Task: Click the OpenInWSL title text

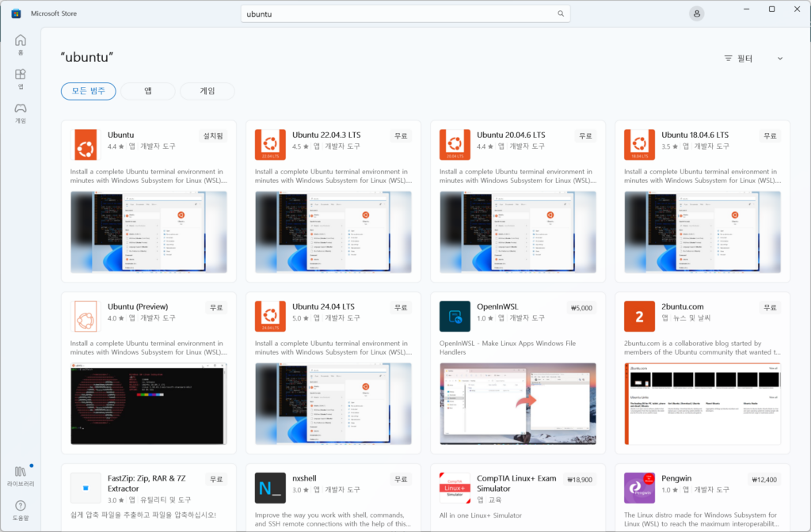Action: coord(497,306)
